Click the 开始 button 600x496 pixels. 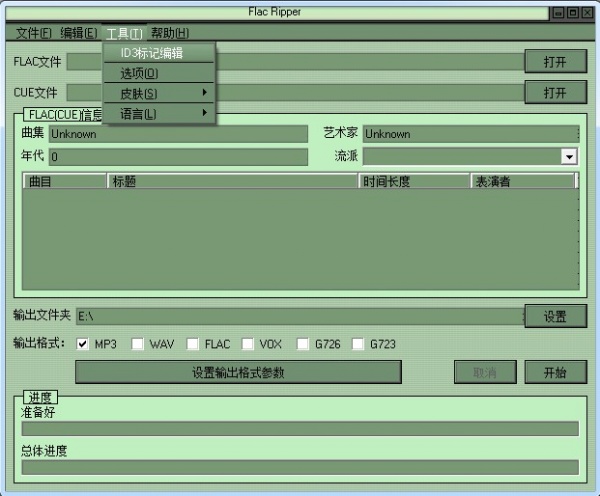tap(555, 372)
